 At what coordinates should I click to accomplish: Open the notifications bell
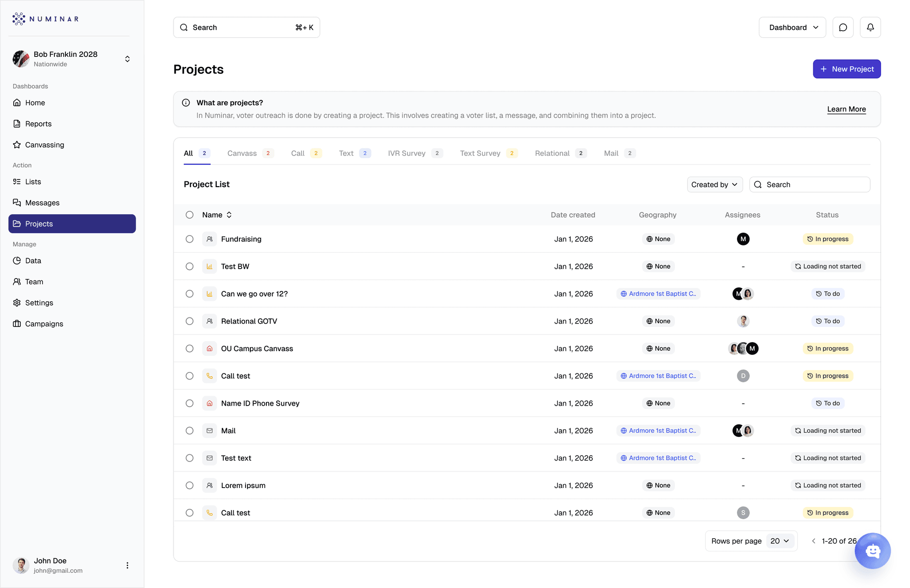[x=870, y=27]
